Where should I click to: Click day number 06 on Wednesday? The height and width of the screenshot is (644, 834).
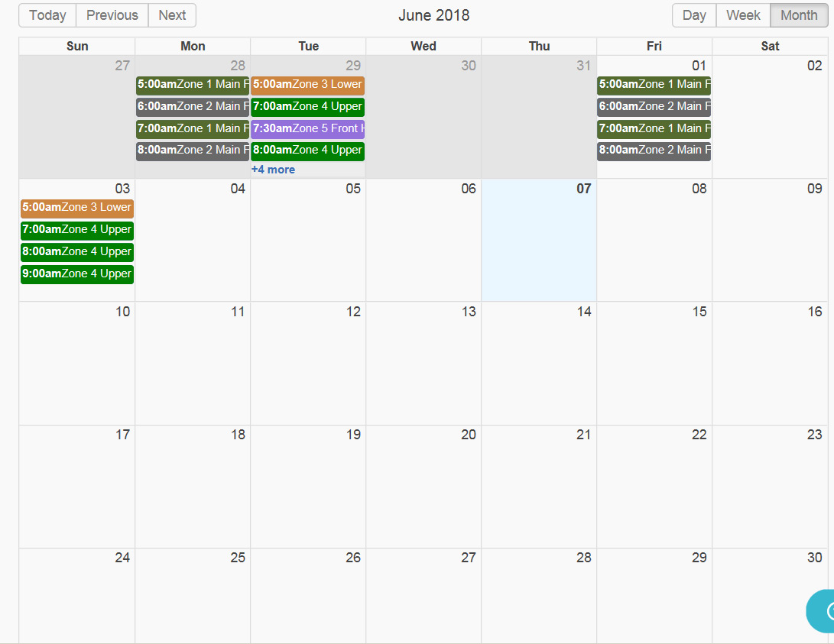[x=469, y=189]
